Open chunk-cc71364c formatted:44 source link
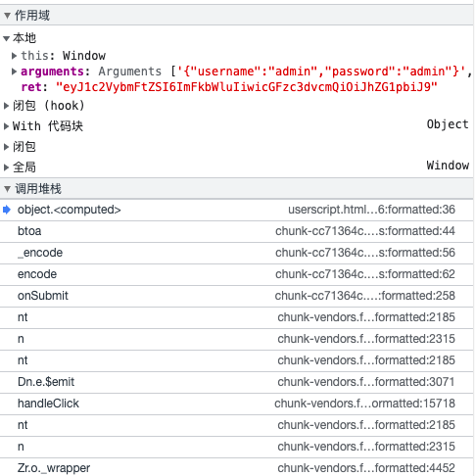475x476 pixels. tap(365, 231)
